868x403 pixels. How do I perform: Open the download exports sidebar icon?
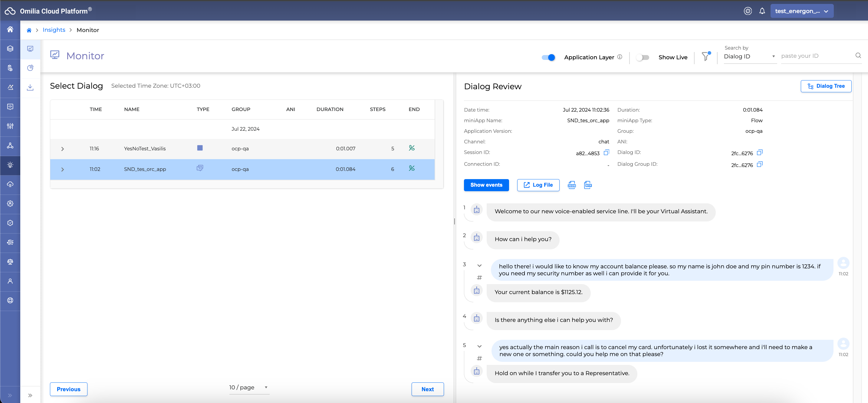coord(30,87)
